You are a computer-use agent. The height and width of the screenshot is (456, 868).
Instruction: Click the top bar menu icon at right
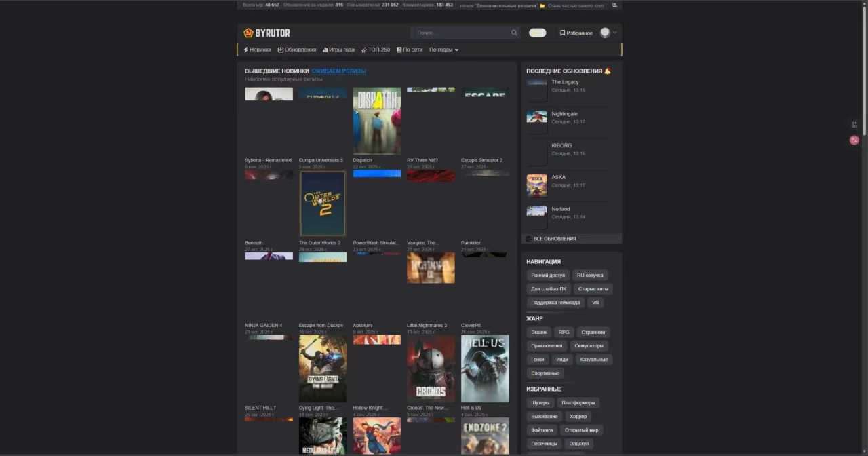(615, 5)
